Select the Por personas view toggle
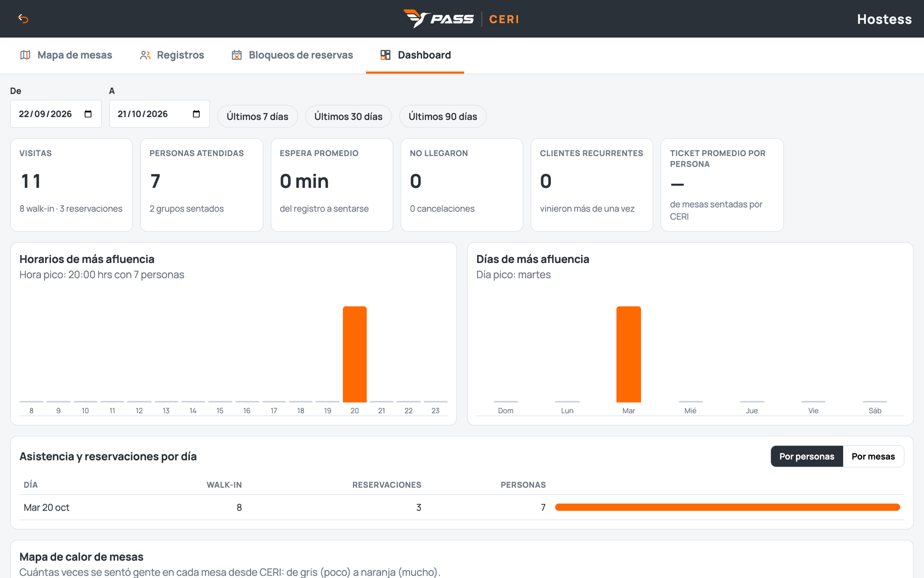 pos(807,456)
